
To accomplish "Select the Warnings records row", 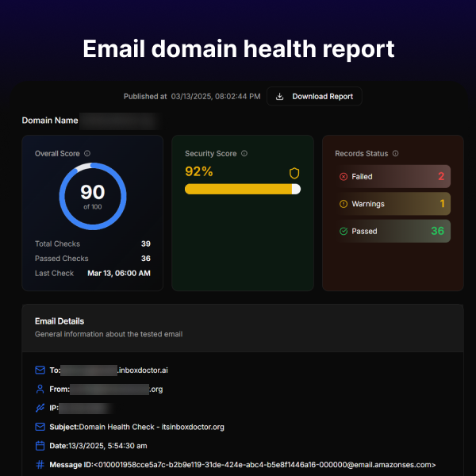I will pyautogui.click(x=393, y=204).
